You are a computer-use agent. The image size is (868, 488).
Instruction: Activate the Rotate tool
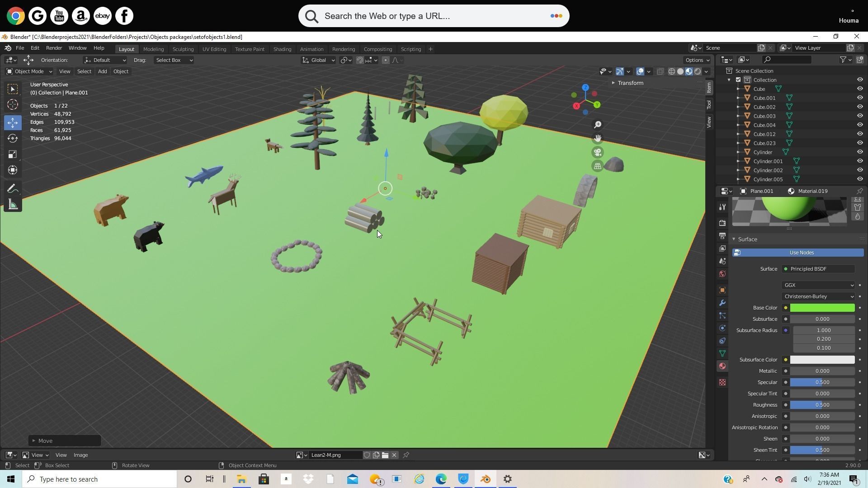tap(12, 138)
